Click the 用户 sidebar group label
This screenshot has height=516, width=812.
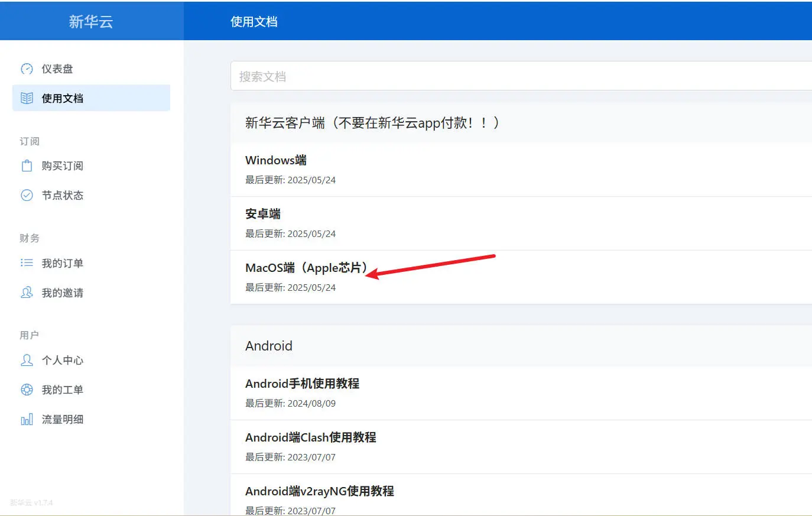click(x=30, y=335)
